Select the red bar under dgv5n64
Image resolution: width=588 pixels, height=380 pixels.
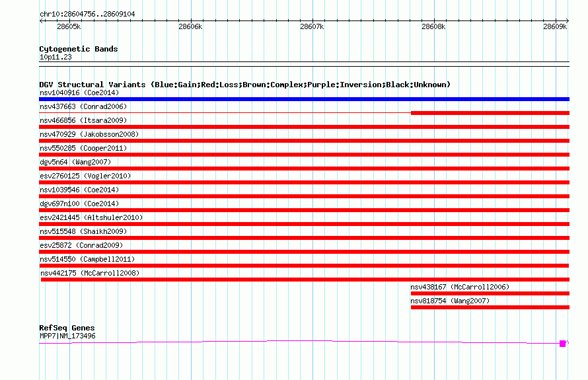[x=304, y=169]
